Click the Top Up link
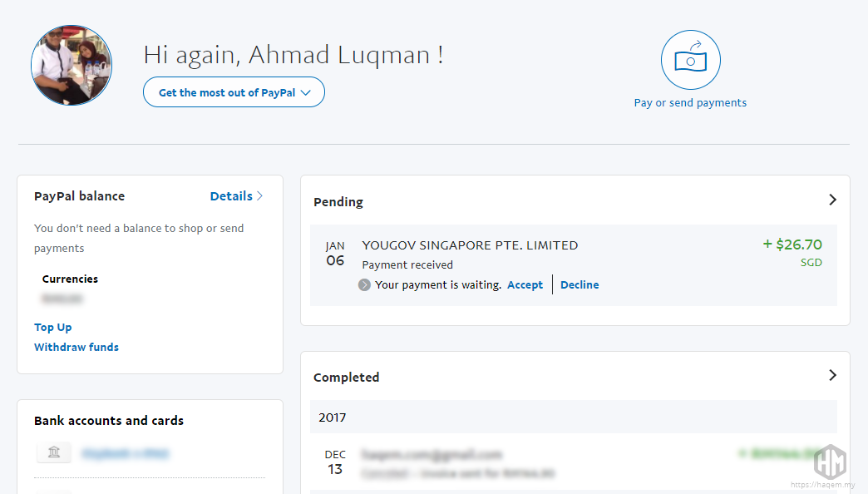 pos(53,327)
